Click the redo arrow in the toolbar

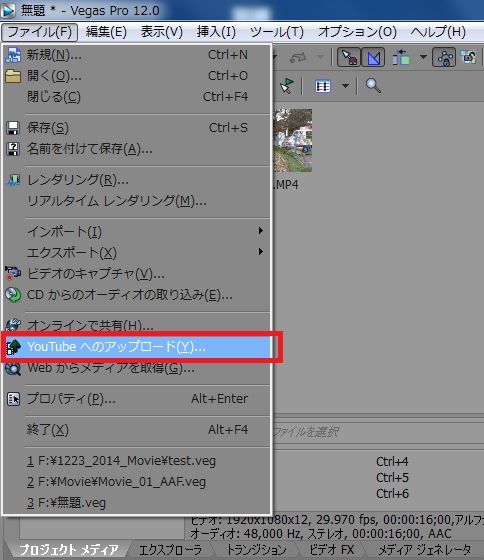(298, 57)
